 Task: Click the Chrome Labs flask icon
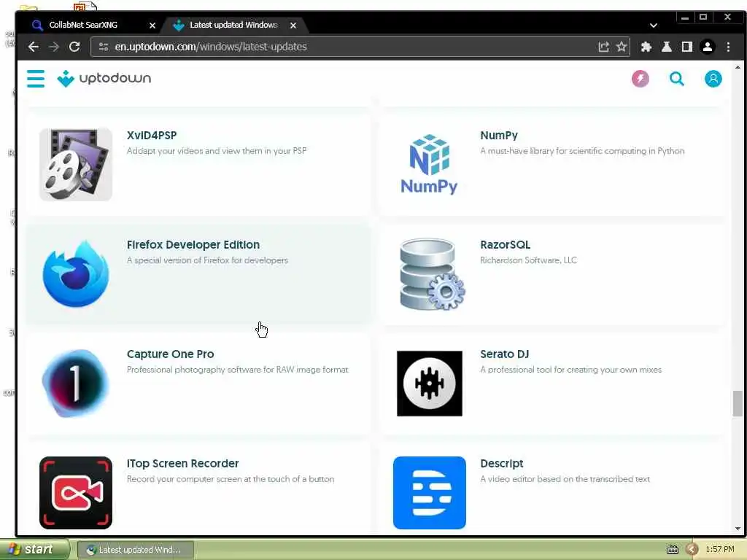coord(667,47)
